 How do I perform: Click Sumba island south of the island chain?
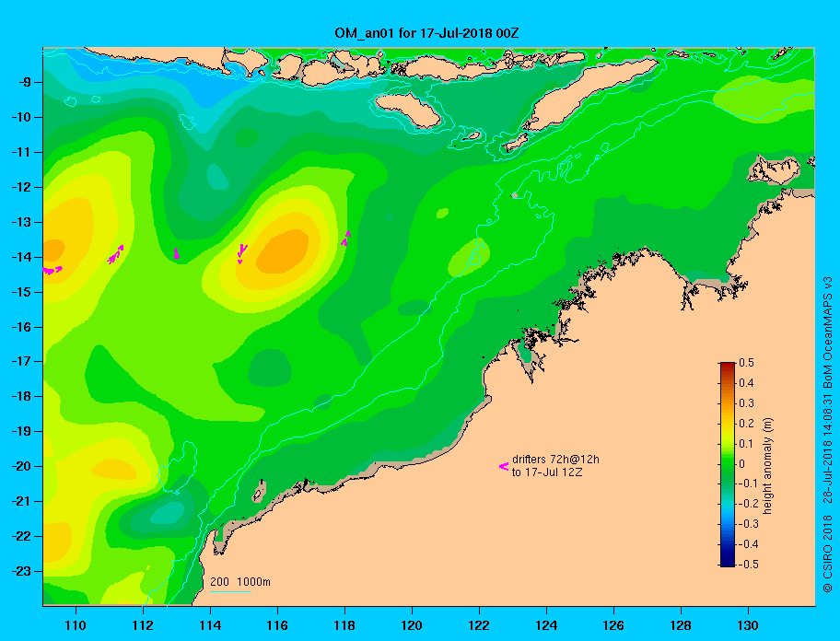point(408,110)
